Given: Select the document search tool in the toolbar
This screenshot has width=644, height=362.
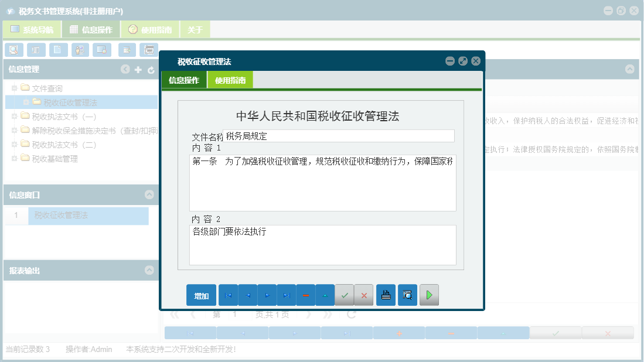Looking at the screenshot, I should coord(13,50).
